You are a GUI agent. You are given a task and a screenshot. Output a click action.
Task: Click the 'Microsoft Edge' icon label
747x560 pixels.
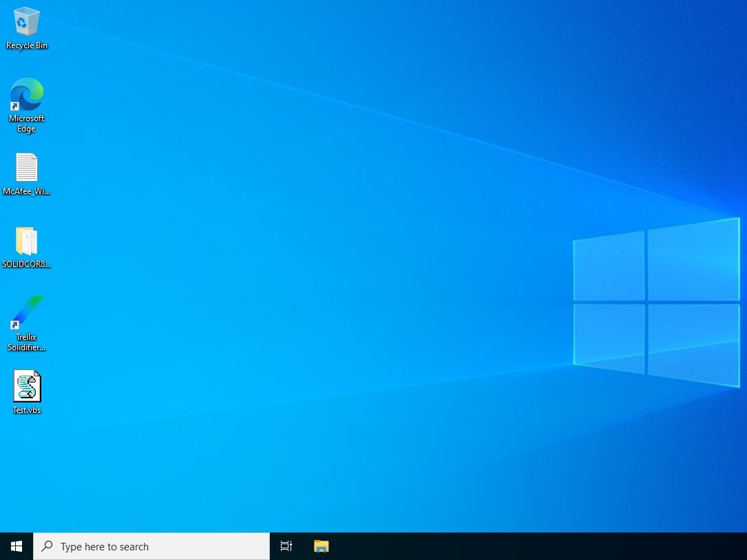point(26,124)
